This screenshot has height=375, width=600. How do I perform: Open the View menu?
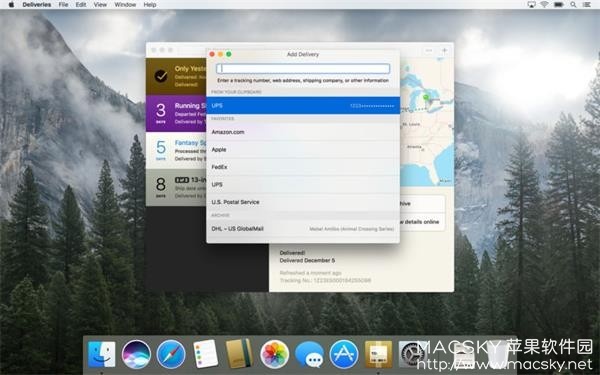pos(100,5)
